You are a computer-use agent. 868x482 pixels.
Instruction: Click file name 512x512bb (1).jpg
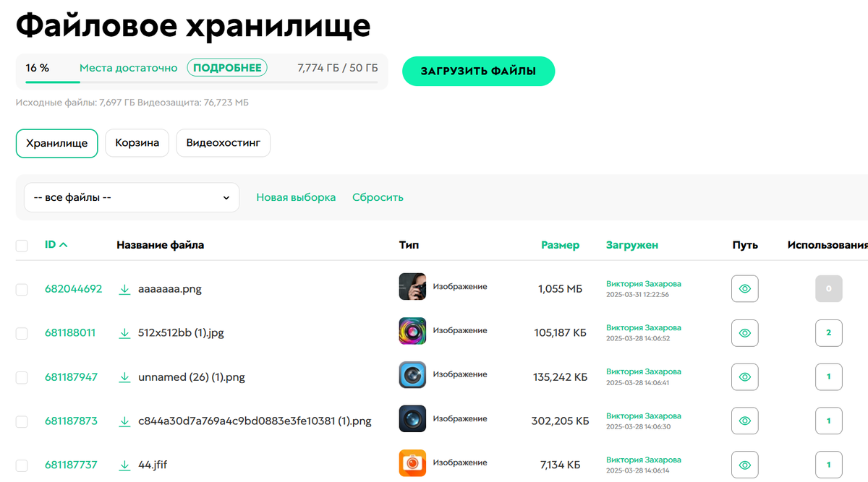pyautogui.click(x=181, y=333)
